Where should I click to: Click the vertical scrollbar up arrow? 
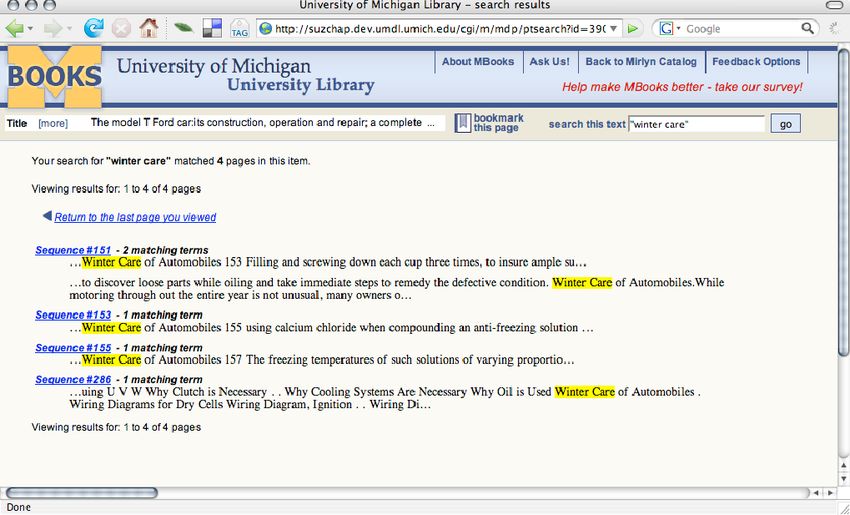pyautogui.click(x=843, y=465)
